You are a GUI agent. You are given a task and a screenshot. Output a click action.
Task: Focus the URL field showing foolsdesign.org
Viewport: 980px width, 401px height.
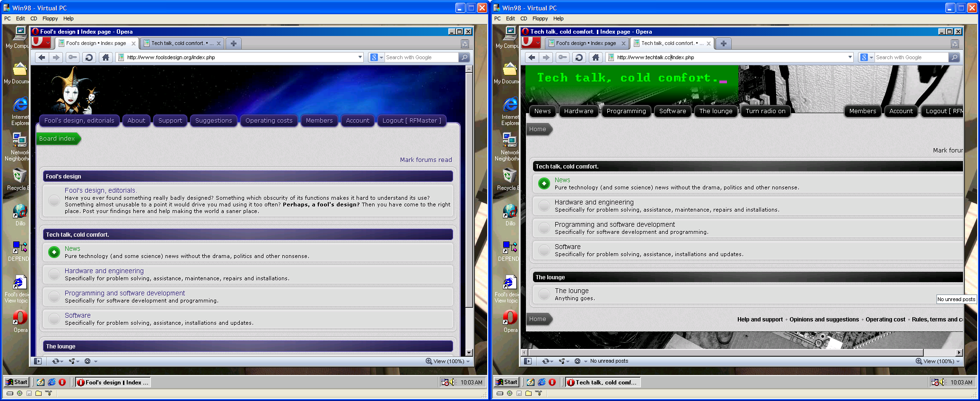(240, 57)
